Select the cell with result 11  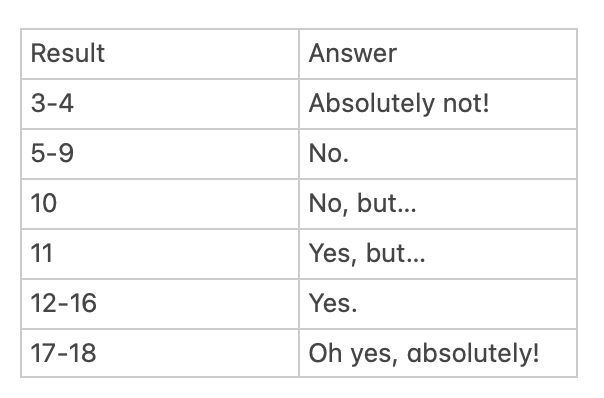[160, 254]
